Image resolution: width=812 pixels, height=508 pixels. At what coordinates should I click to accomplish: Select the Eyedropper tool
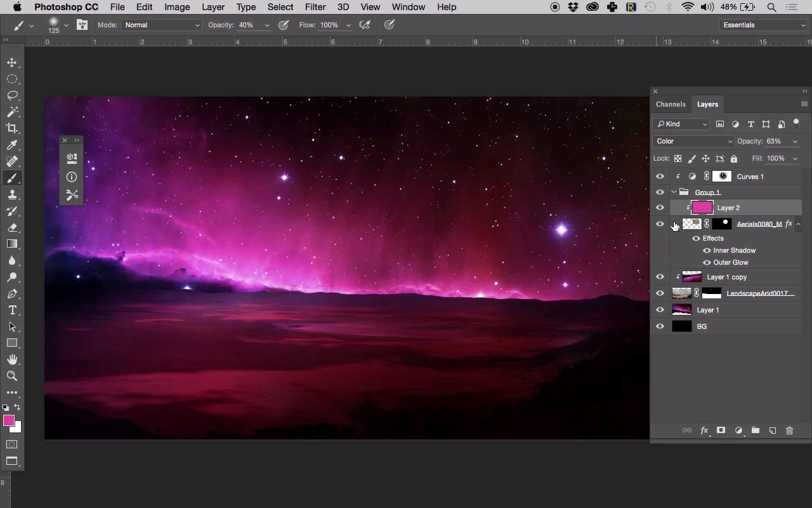pyautogui.click(x=12, y=145)
